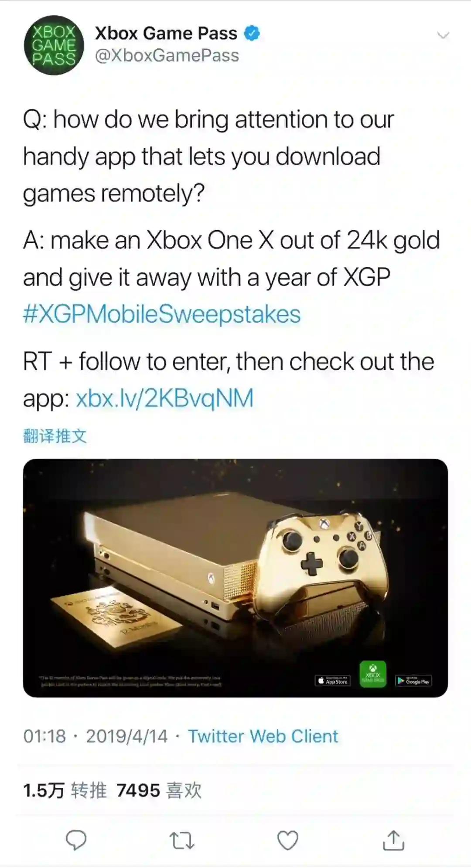The image size is (471, 868).
Task: Tap green Xbox Game Pass app logo
Action: tap(373, 674)
